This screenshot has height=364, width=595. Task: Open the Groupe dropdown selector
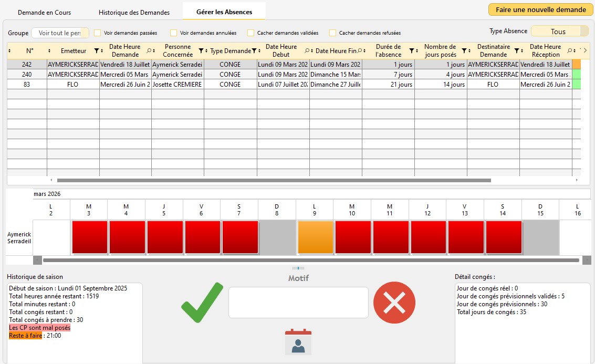[x=60, y=33]
